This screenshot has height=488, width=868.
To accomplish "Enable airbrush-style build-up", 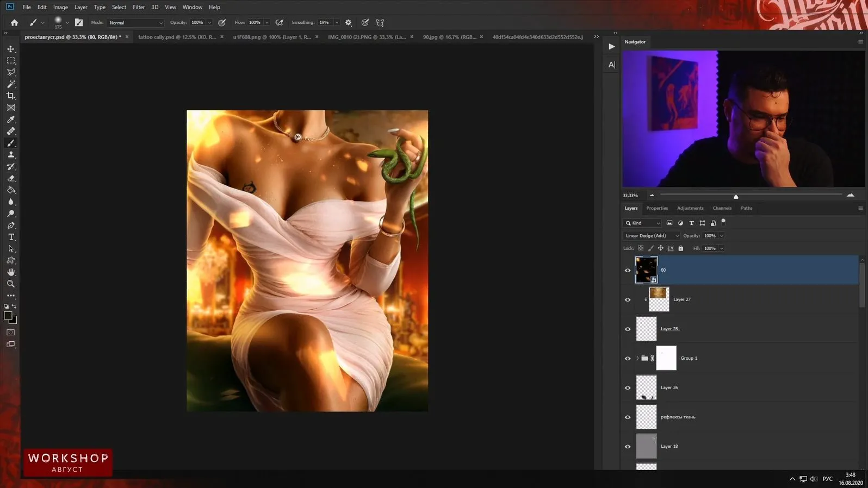I will [280, 23].
